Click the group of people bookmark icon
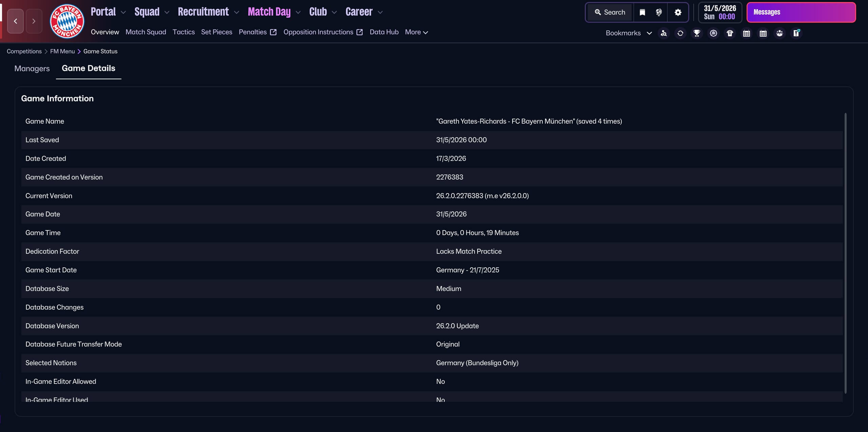Viewport: 868px width, 432px height. point(779,33)
